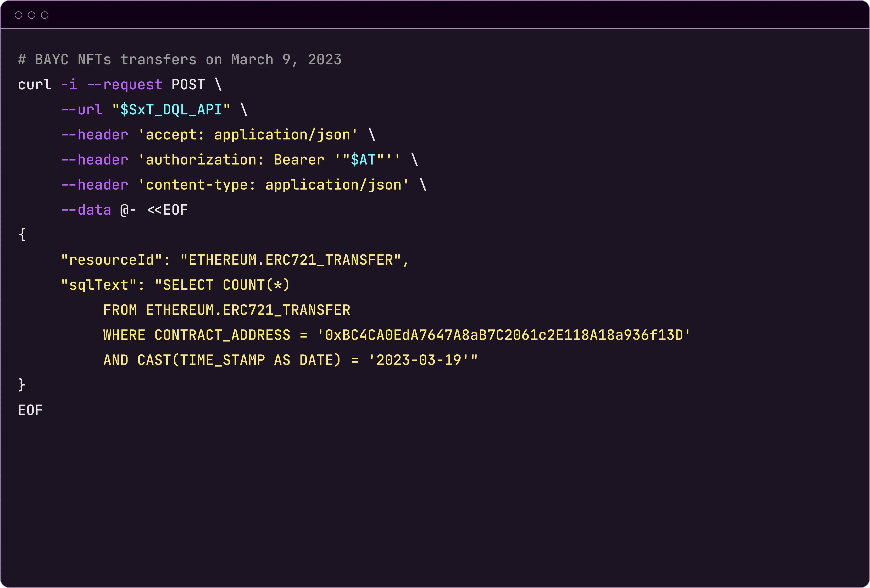Click the "sqlText" key

coord(99,285)
